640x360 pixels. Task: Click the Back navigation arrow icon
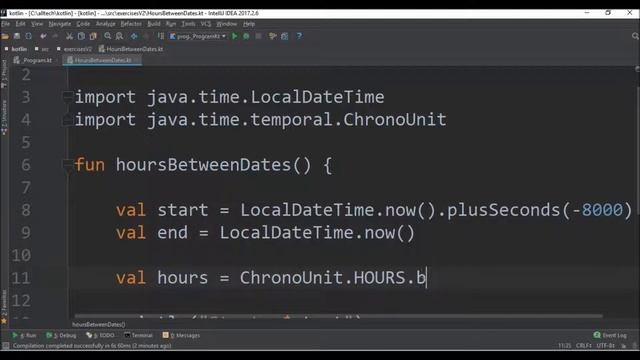point(134,36)
